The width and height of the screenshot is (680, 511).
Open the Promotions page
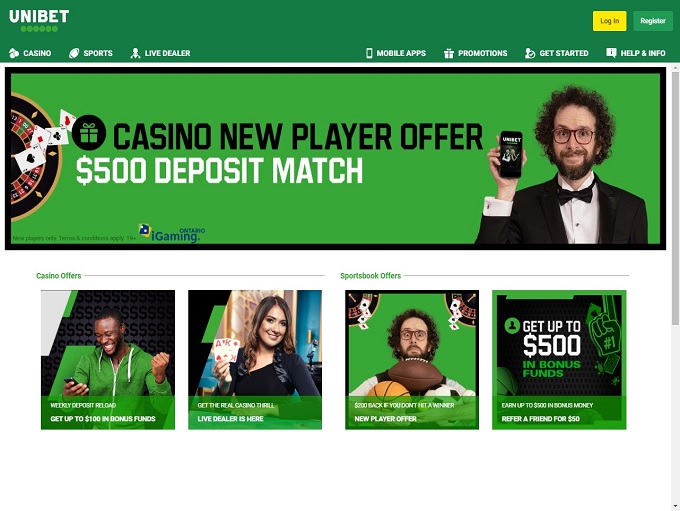tap(483, 53)
